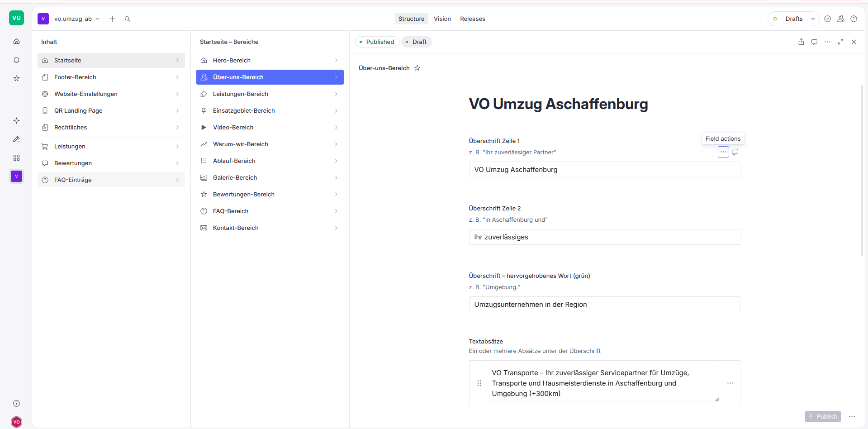Click the document pane vertical scrollbar
This screenshot has width=868, height=429.
862,170
